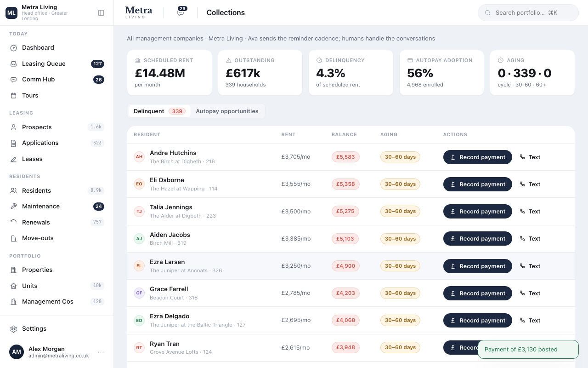Dismiss the Payment of £3,130 posted toast
588x368 pixels.
pyautogui.click(x=528, y=350)
